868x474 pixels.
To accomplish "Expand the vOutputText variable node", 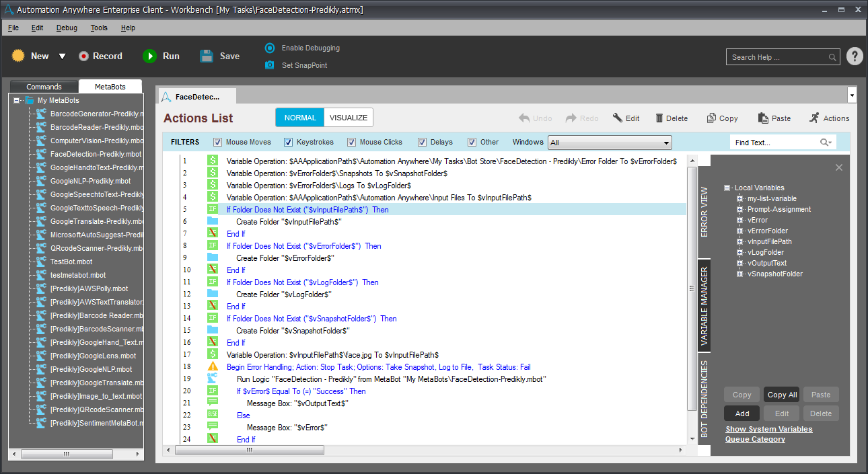I will click(x=739, y=264).
